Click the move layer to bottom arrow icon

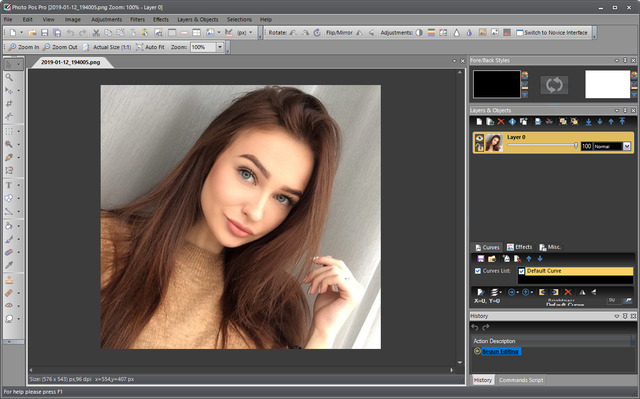589,122
